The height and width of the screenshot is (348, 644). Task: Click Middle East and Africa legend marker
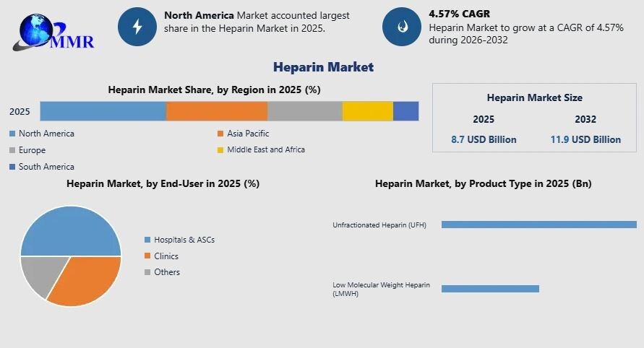pyautogui.click(x=220, y=150)
